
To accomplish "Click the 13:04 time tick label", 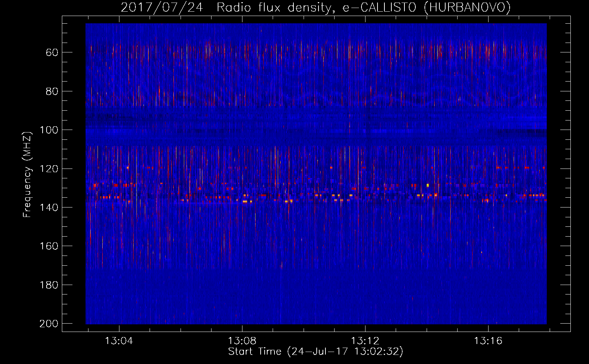I will 119,341.
